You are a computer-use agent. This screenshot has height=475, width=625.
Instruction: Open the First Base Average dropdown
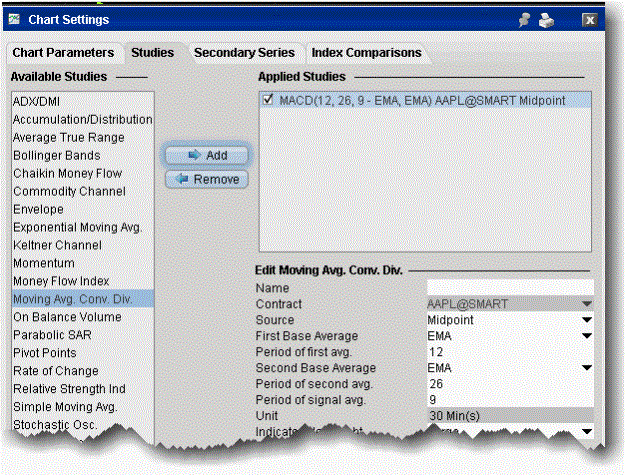click(587, 336)
